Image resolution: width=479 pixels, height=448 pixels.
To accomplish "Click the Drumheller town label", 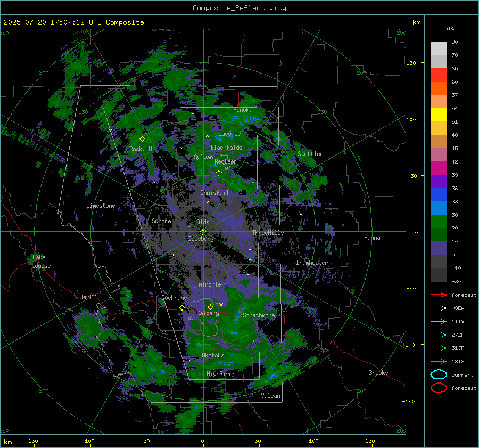I will click(x=312, y=263).
